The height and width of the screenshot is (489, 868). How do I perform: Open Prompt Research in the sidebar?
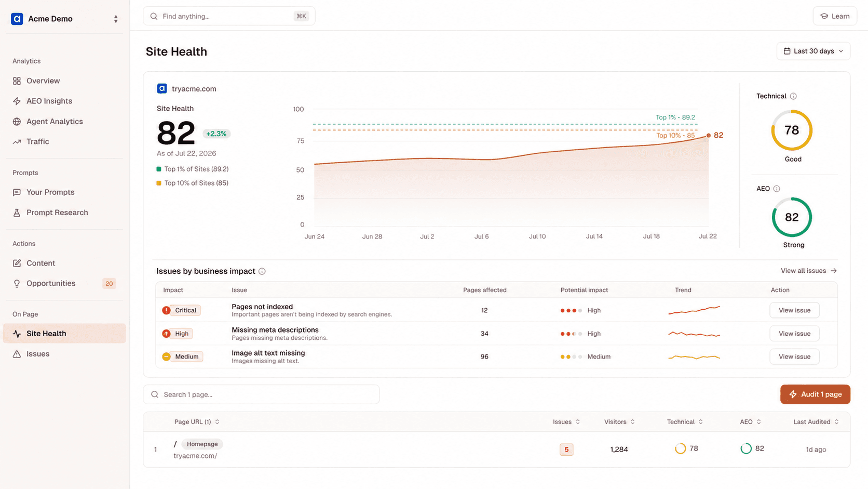coord(57,213)
